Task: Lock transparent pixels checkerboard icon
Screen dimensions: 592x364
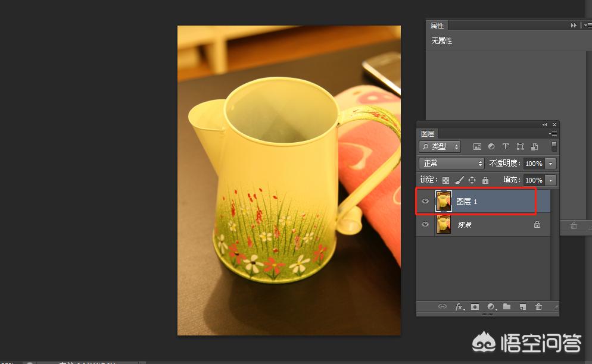Action: [x=445, y=180]
